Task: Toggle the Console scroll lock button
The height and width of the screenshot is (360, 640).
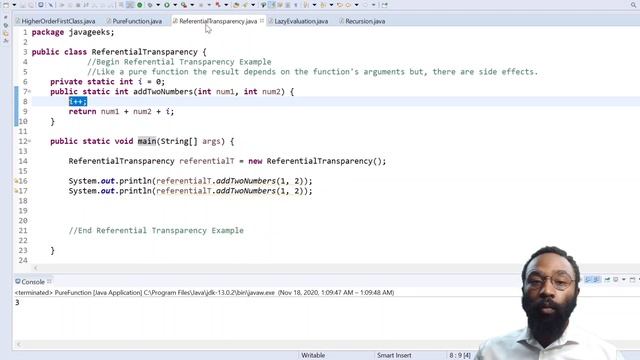Action: point(588,280)
